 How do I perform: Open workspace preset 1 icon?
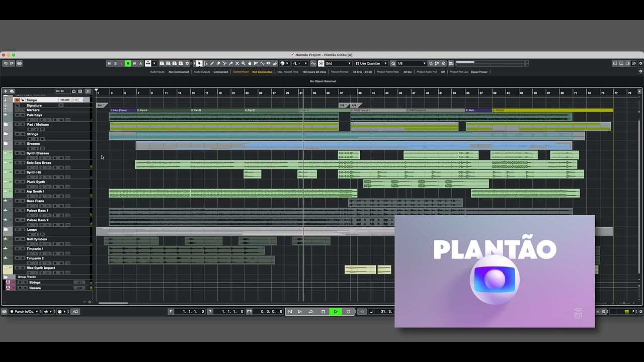pos(162,63)
